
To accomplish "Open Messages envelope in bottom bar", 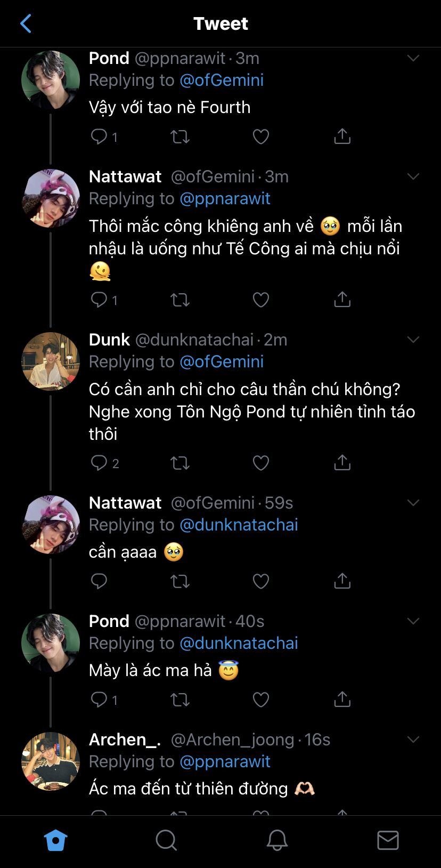I will [x=388, y=840].
